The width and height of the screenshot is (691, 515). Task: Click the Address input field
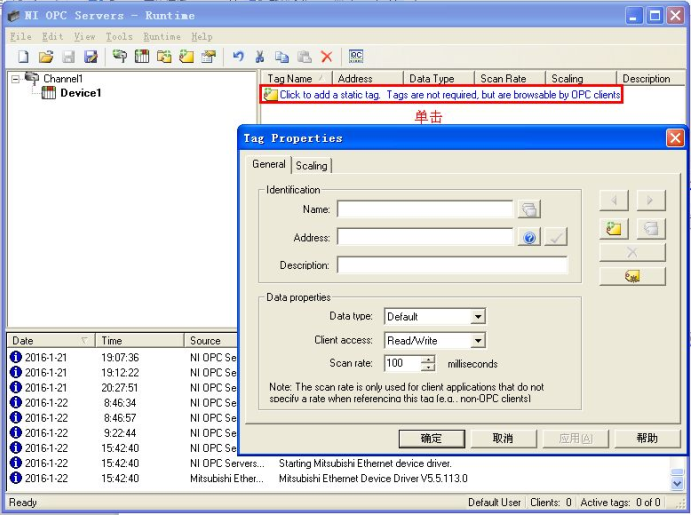(425, 237)
